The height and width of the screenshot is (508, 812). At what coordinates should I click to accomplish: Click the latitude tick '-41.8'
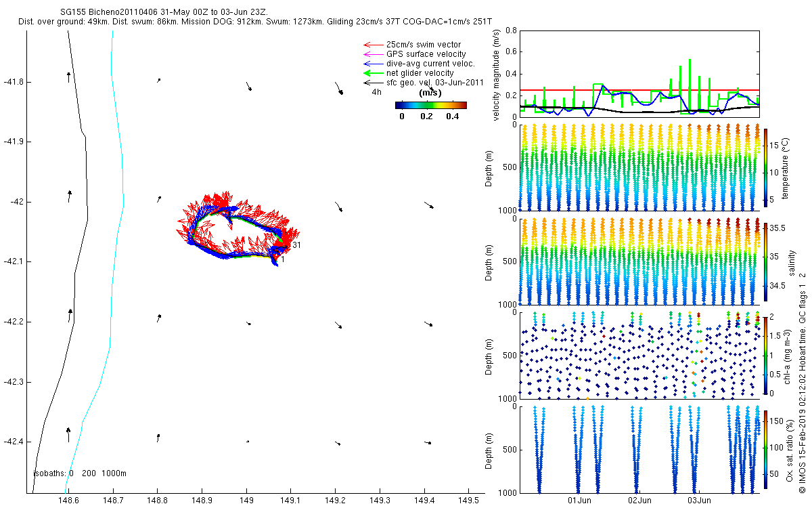(x=12, y=82)
